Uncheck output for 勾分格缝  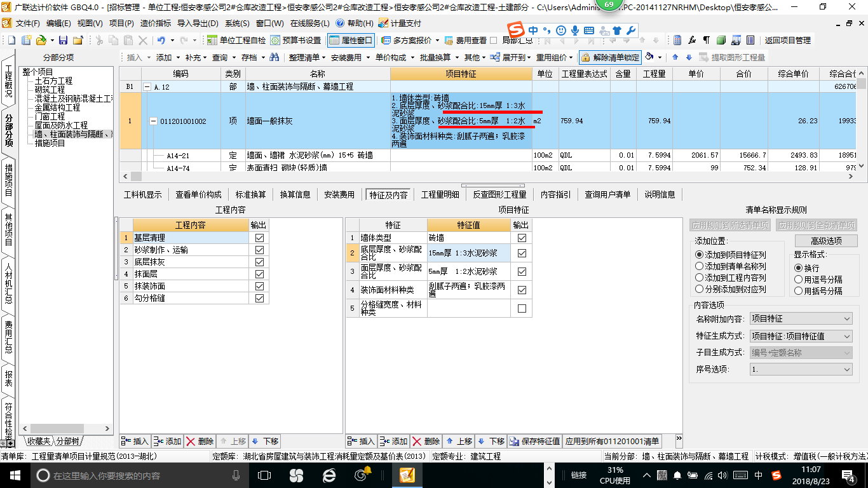click(x=259, y=298)
